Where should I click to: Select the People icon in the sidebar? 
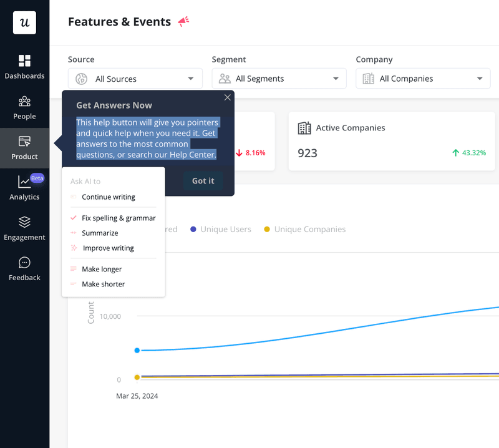(x=24, y=107)
